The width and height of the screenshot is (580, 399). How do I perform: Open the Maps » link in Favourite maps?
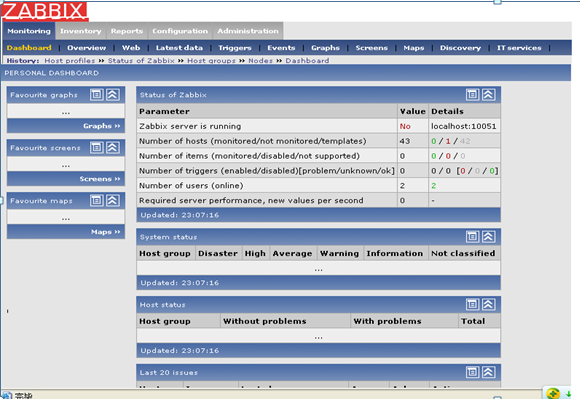click(106, 232)
